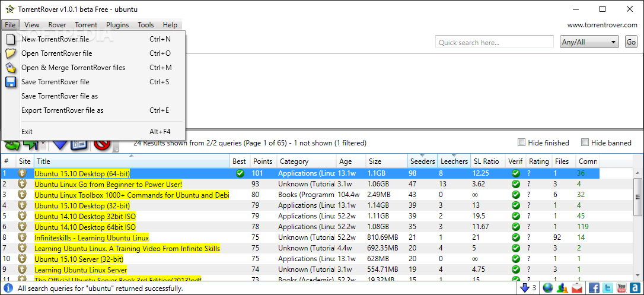Choose Save TorrentRover file Ctrl+S entry

coord(94,82)
